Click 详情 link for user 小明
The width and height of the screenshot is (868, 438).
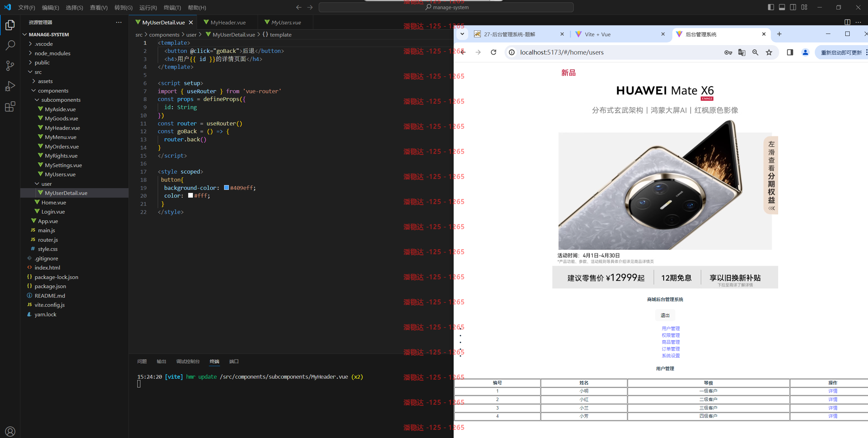833,391
